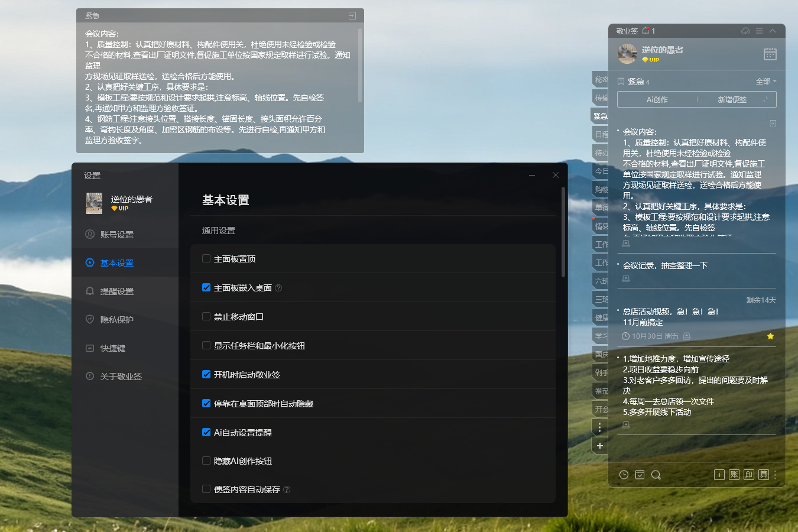798x532 pixels.
Task: Enable the 主面板置顶 checkbox
Action: tap(206, 258)
